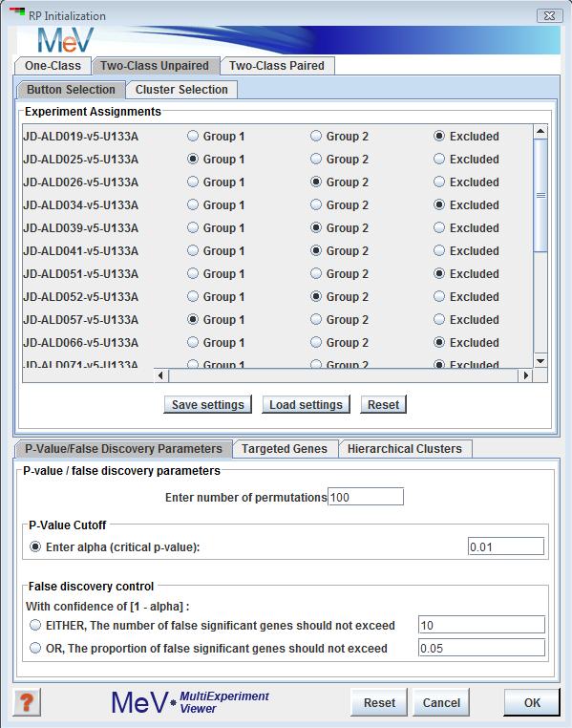Click Save settings button
Viewport: 572px width, 728px height.
[208, 404]
